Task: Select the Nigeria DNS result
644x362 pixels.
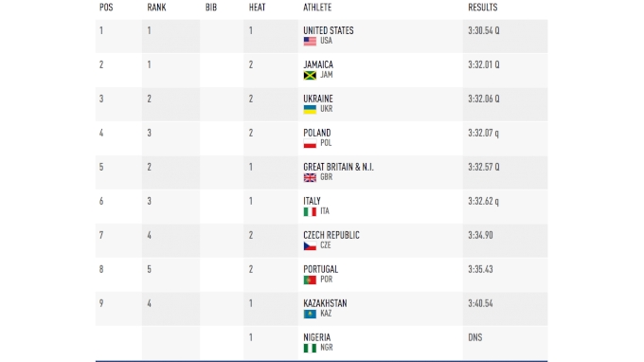Action: [x=474, y=337]
